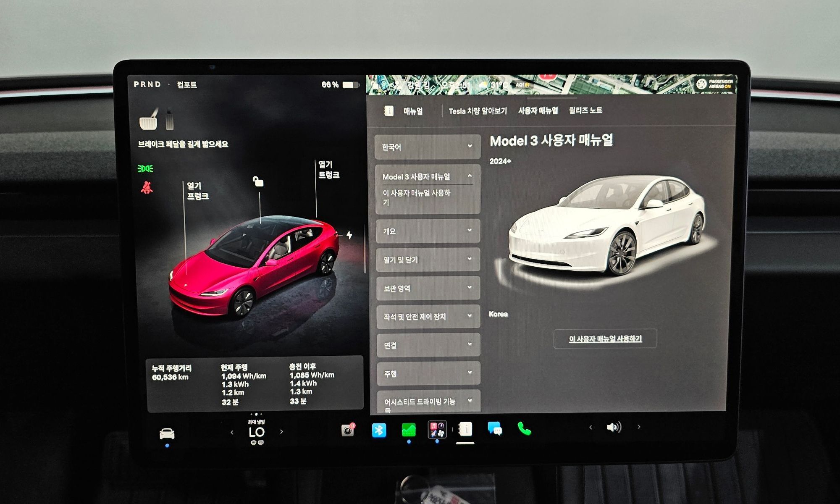Expand the 열기 및 닫기 section
The width and height of the screenshot is (840, 504).
428,260
